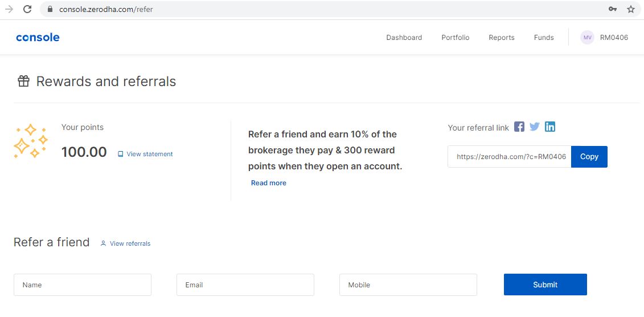Open the Dashboard menu
The height and width of the screenshot is (317, 644).
[x=404, y=38]
